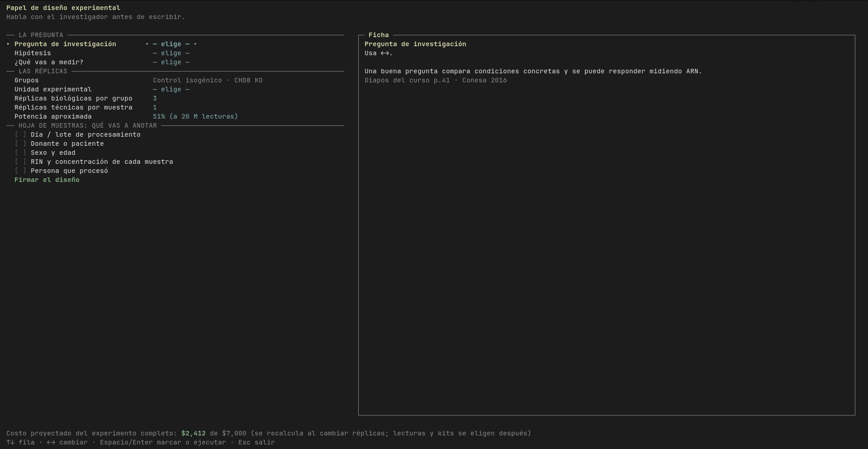Click the Usa ↔. hint in Ficha
The image size is (868, 449).
(379, 53)
